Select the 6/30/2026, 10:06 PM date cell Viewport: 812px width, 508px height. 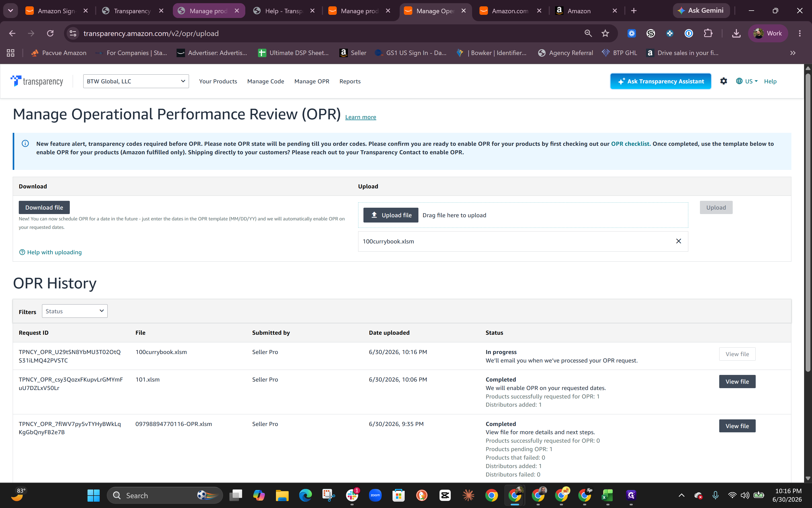click(x=398, y=379)
